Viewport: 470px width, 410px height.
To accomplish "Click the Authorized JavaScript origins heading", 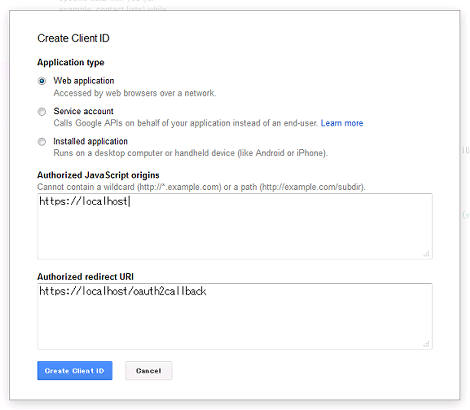I will pyautogui.click(x=98, y=175).
